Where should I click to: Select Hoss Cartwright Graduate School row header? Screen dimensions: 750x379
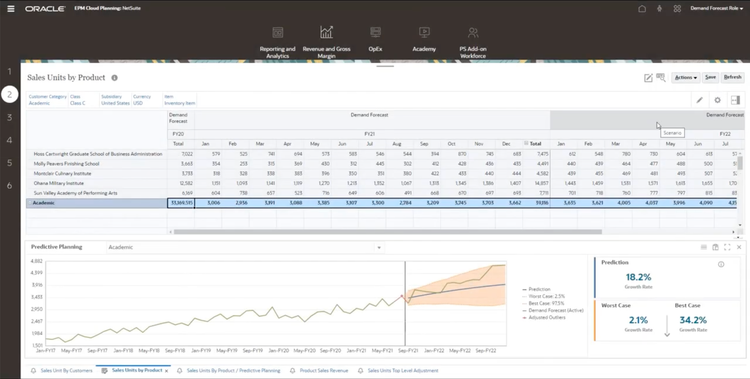[x=97, y=154]
